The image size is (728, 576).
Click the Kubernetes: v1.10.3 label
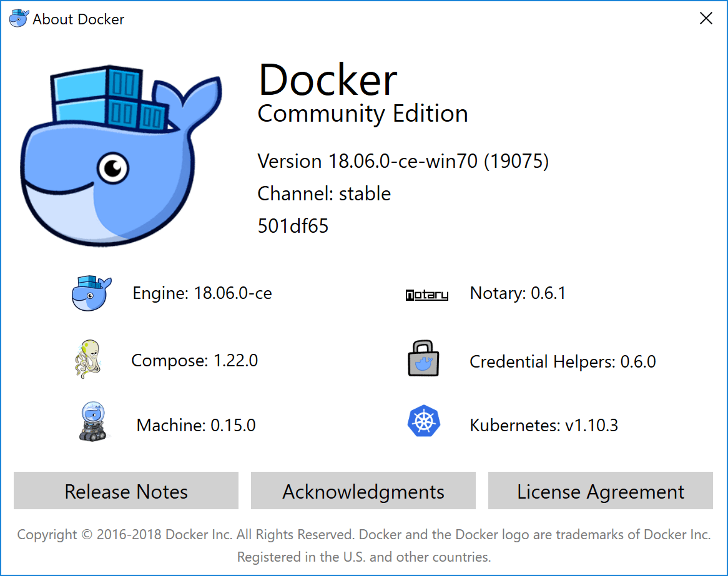point(543,424)
